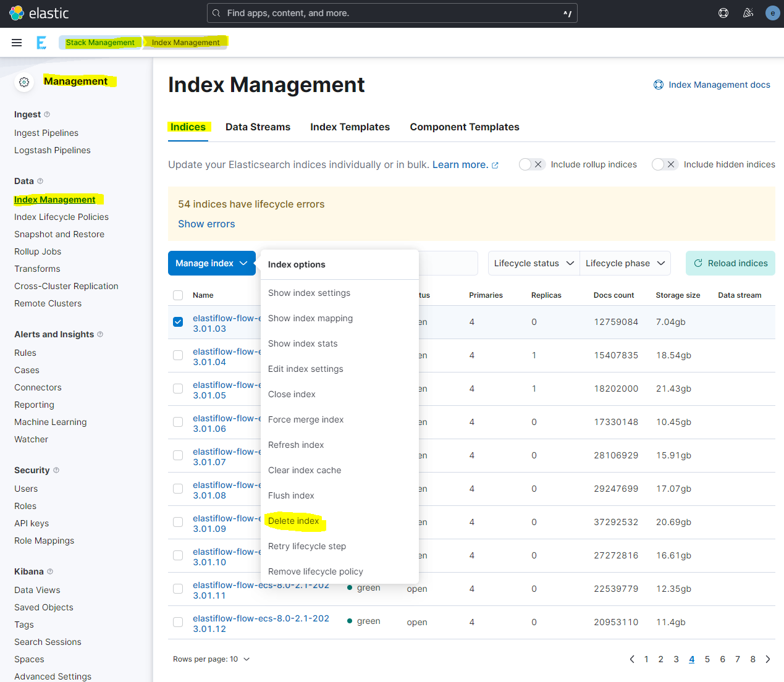The width and height of the screenshot is (784, 682).
Task: Click the next page arrow in pagination
Action: pyautogui.click(x=768, y=659)
